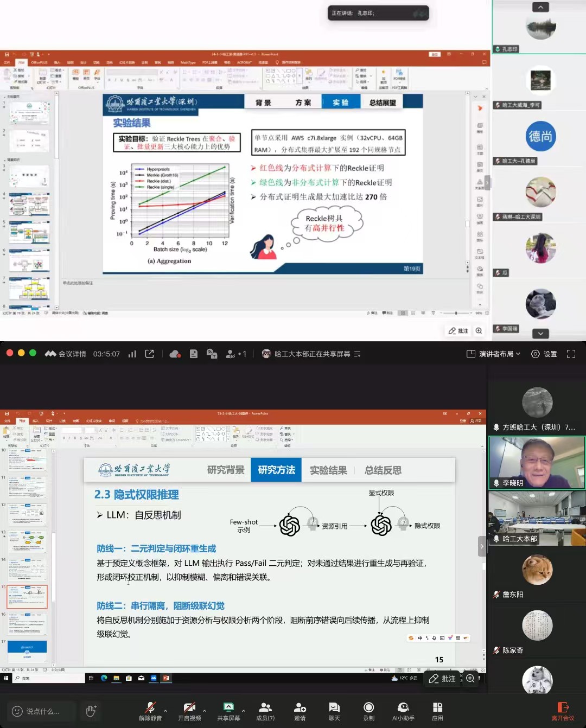Click the 邀请 invite icon
586x728 pixels.
(300, 707)
